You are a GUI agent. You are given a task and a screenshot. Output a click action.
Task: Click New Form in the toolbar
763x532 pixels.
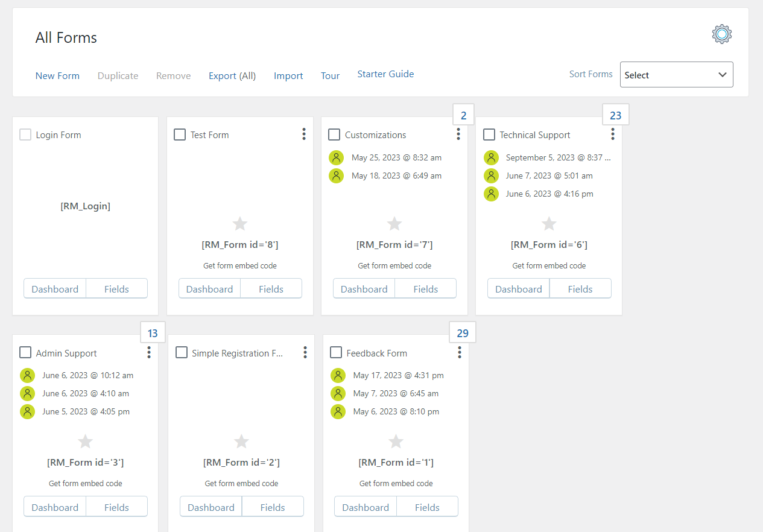click(x=57, y=75)
